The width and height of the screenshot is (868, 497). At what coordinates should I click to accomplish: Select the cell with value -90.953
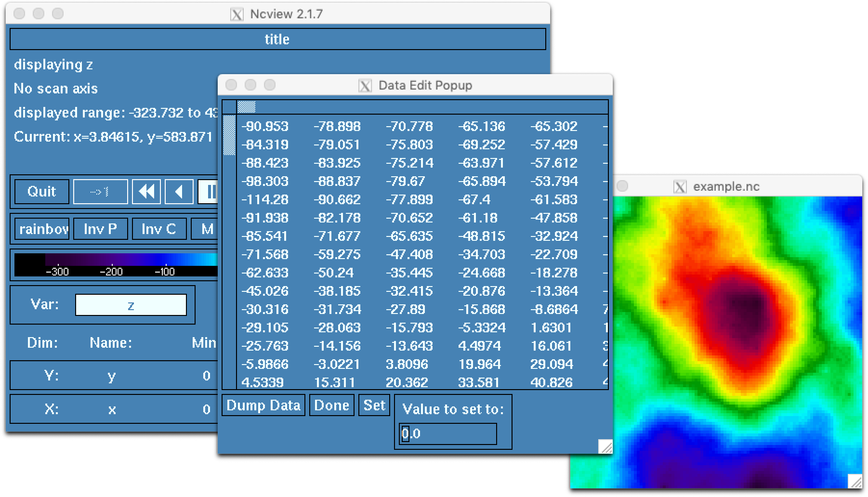pyautogui.click(x=265, y=126)
